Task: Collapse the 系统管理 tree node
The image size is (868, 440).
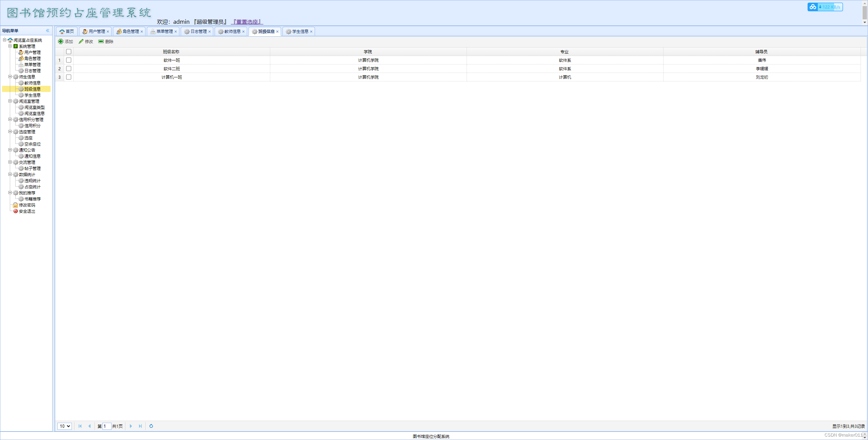Action: pos(10,46)
